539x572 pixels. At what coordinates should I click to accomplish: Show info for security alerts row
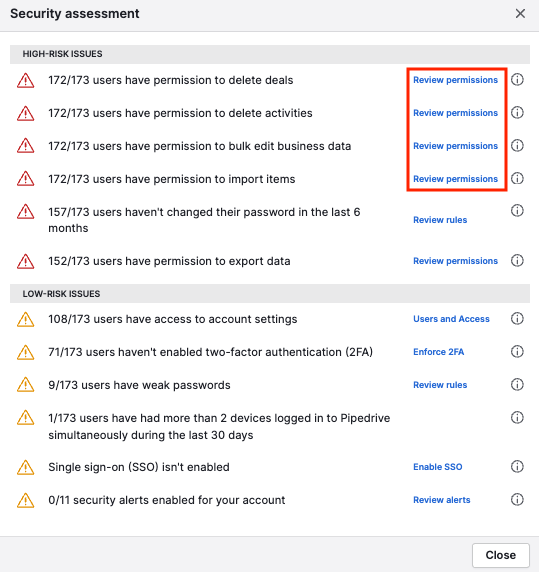[517, 499]
